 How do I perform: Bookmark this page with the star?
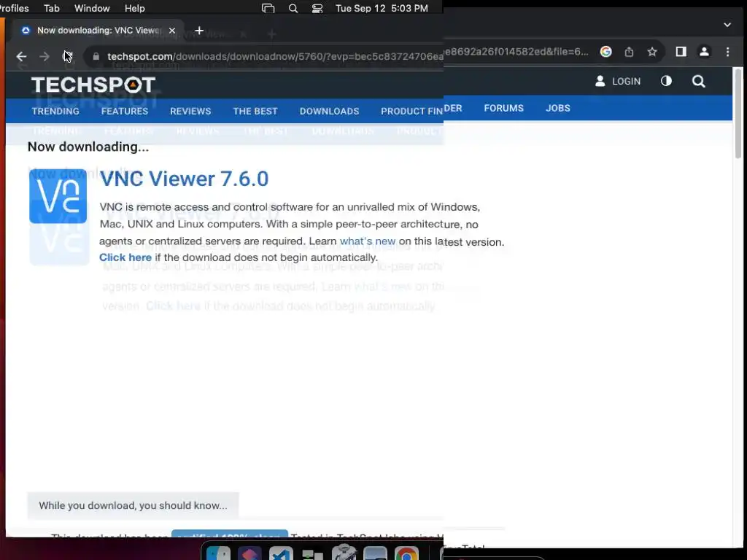tap(652, 52)
